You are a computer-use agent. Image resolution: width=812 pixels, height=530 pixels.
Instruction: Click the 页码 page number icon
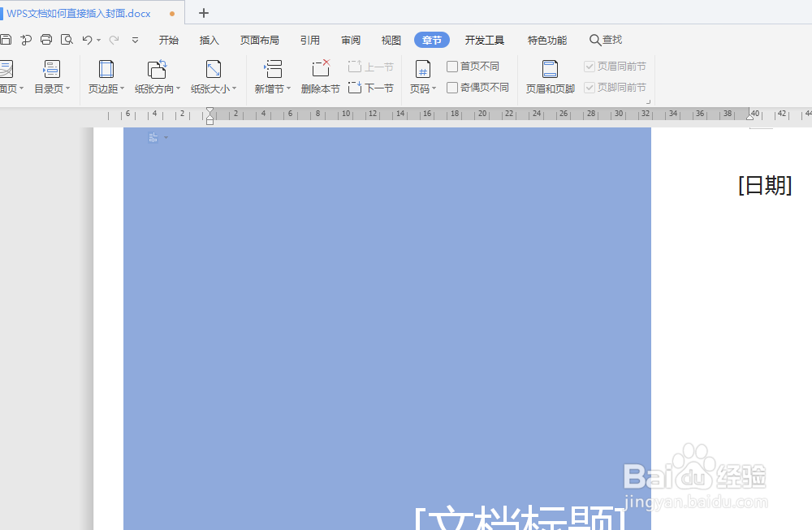[422, 69]
